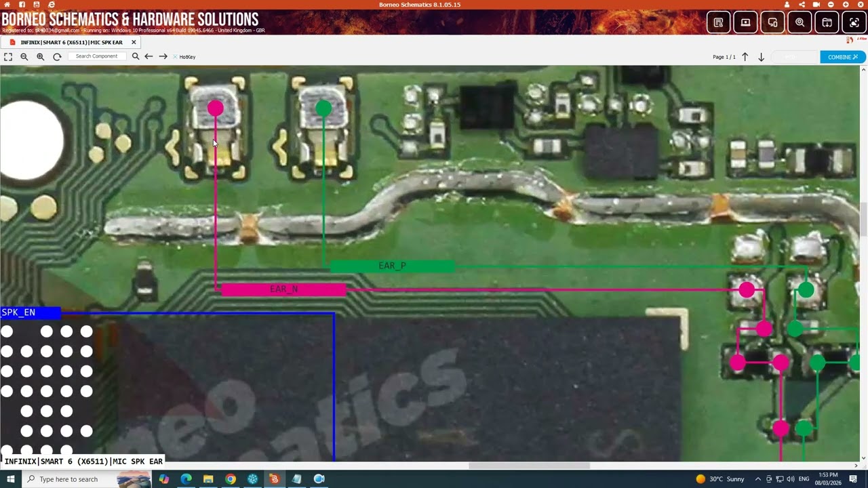Click the circular search-locate toolbar icon
This screenshot has height=488, width=868.
click(800, 22)
